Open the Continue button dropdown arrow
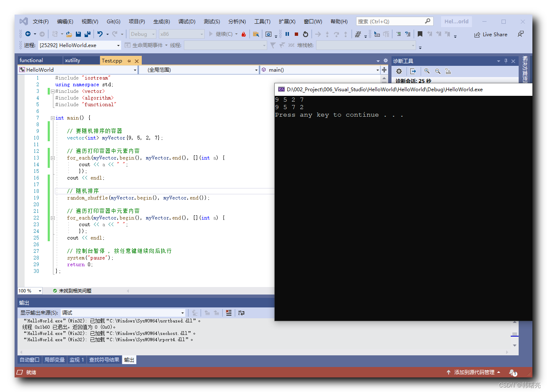This screenshot has width=547, height=392. tap(236, 34)
